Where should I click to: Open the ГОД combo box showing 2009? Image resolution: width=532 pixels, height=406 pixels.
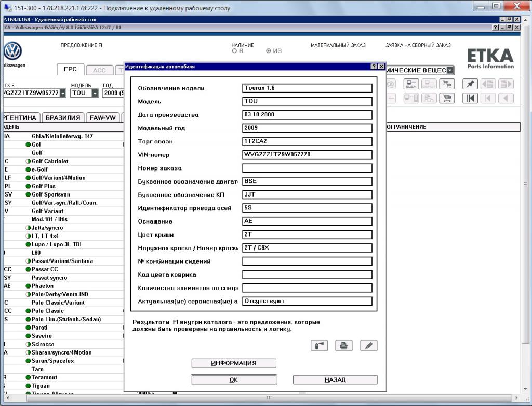click(113, 93)
